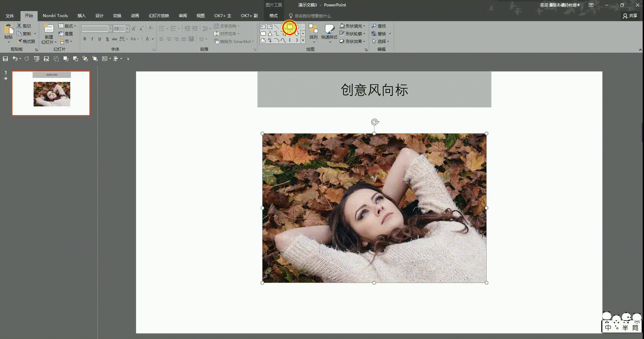Expand the Layout (版式) dropdown

click(x=68, y=26)
